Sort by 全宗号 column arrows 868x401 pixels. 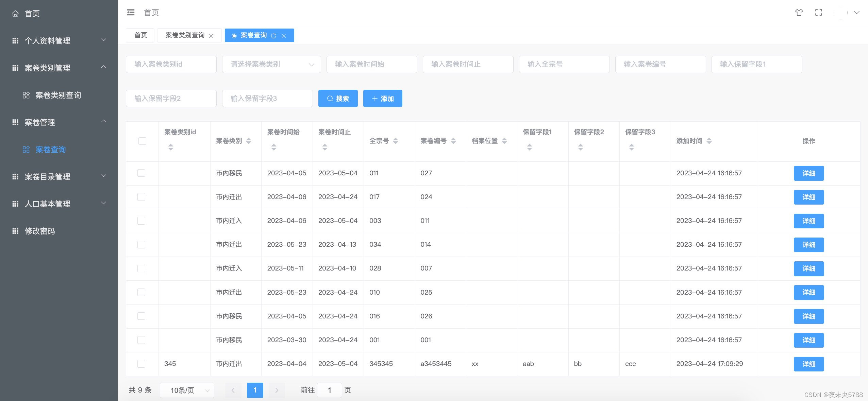click(395, 141)
